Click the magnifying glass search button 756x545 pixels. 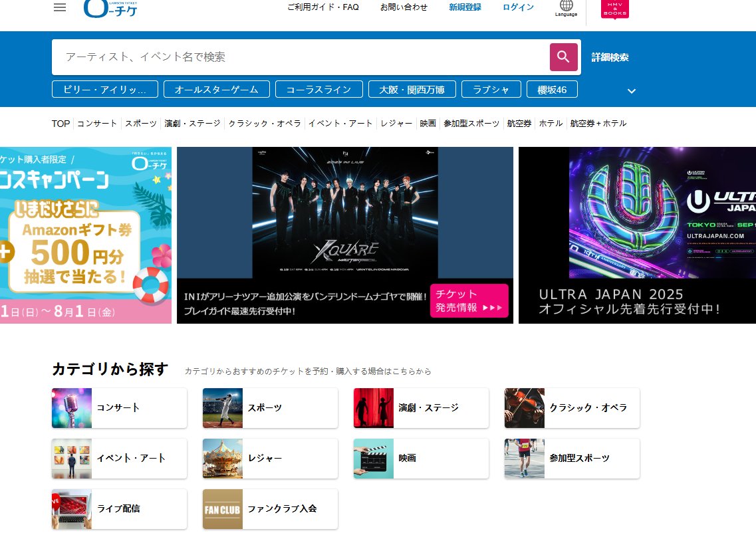tap(564, 57)
